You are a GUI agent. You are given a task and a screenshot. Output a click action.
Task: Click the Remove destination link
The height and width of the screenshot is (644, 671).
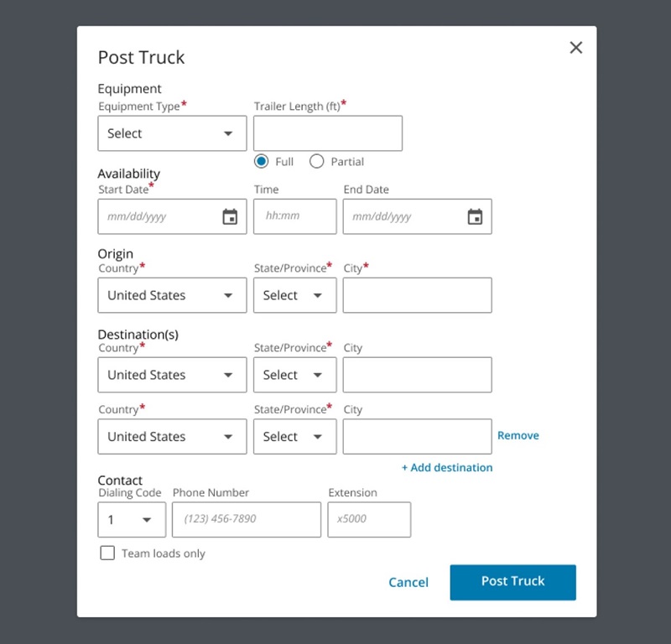(518, 435)
